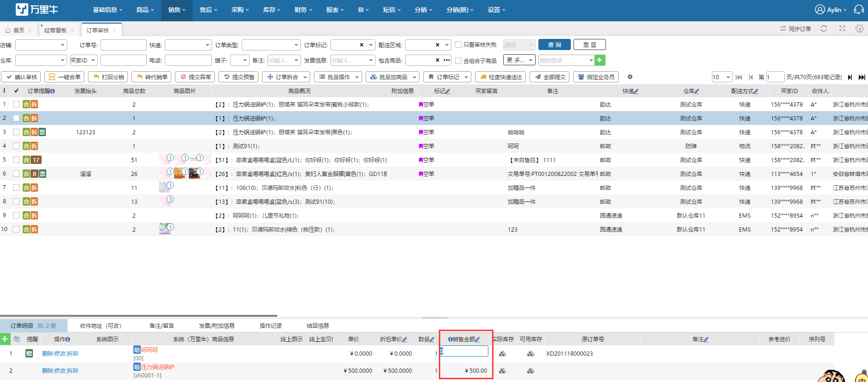The image size is (868, 382).
Task: Go to the next page of orders
Action: pos(850,77)
